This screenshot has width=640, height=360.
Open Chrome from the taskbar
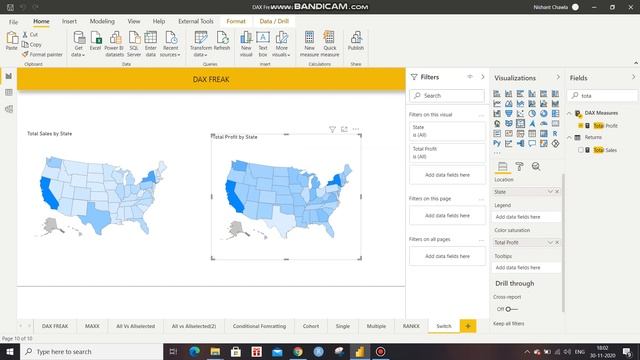click(298, 351)
